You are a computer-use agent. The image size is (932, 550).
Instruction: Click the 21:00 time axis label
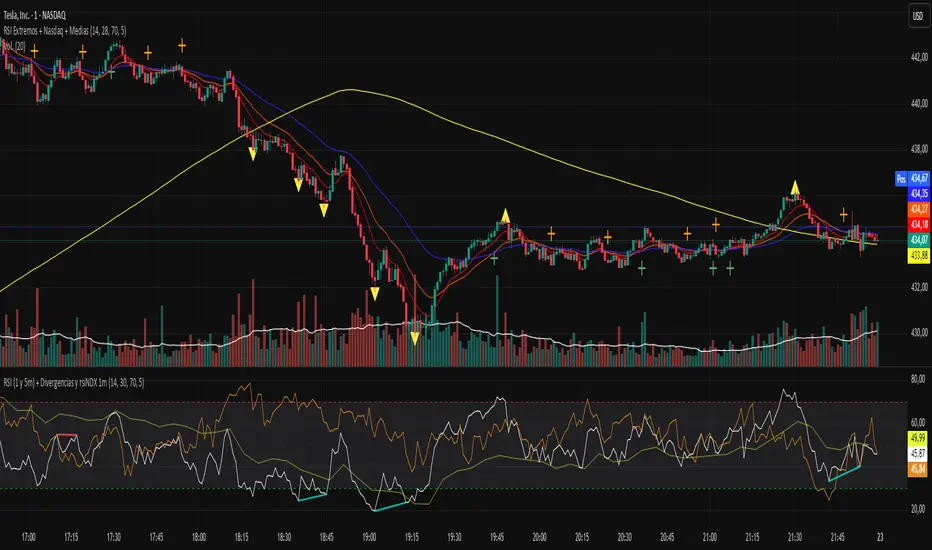coord(710,537)
